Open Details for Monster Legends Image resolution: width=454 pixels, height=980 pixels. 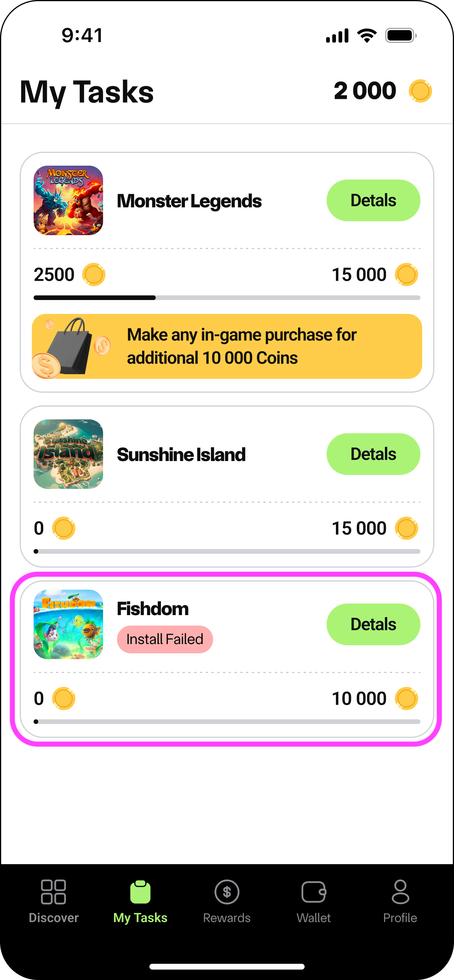[373, 200]
